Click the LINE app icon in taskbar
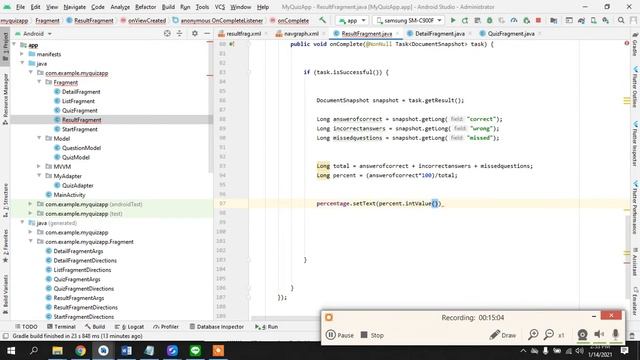 point(195,351)
